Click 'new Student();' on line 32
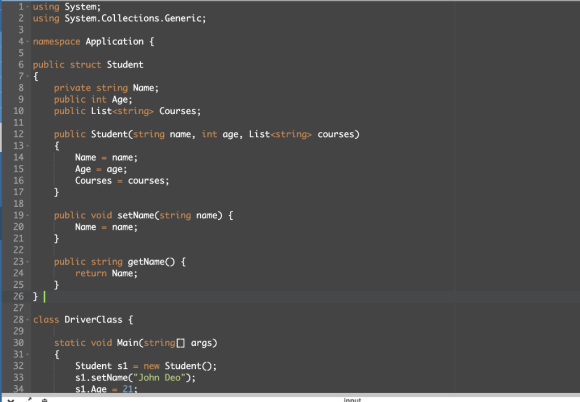Screen dimensions: 580x402 [x=180, y=366]
